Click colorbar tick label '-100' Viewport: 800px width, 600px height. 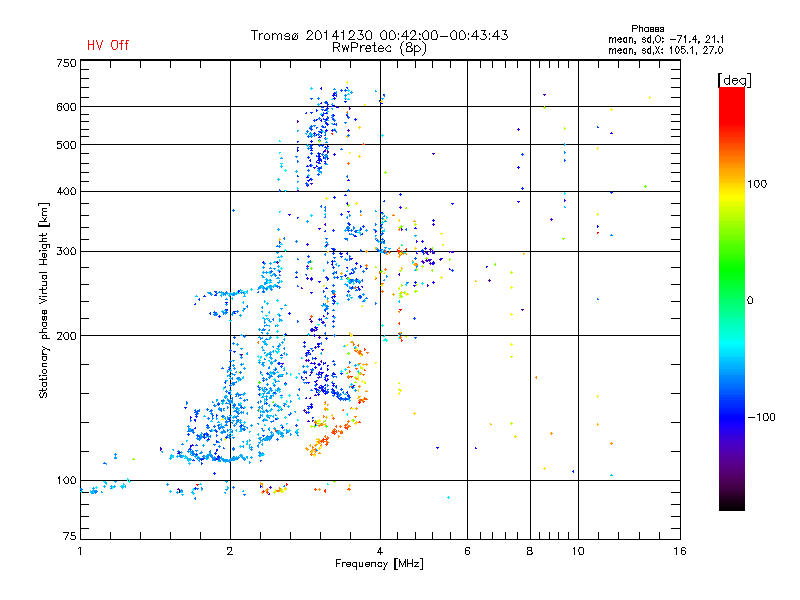point(761,417)
